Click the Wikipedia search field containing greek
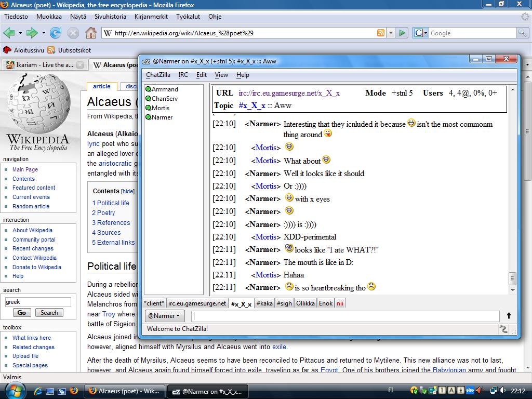Image resolution: width=532 pixels, height=399 pixels. pos(38,302)
